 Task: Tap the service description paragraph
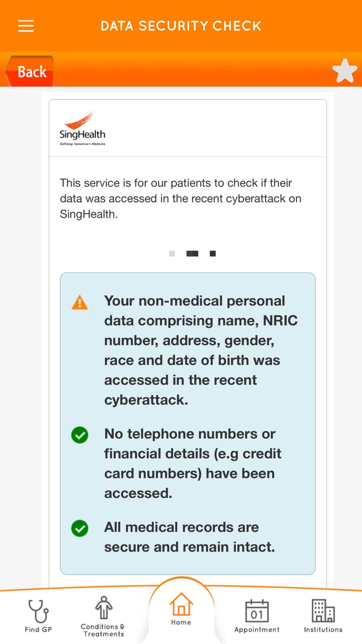tap(180, 198)
